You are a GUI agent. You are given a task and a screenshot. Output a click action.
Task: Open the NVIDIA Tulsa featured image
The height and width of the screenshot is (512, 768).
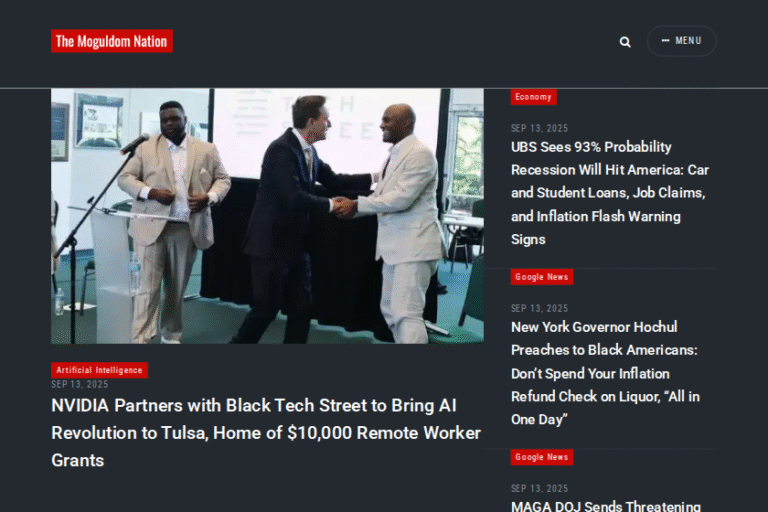pyautogui.click(x=267, y=216)
